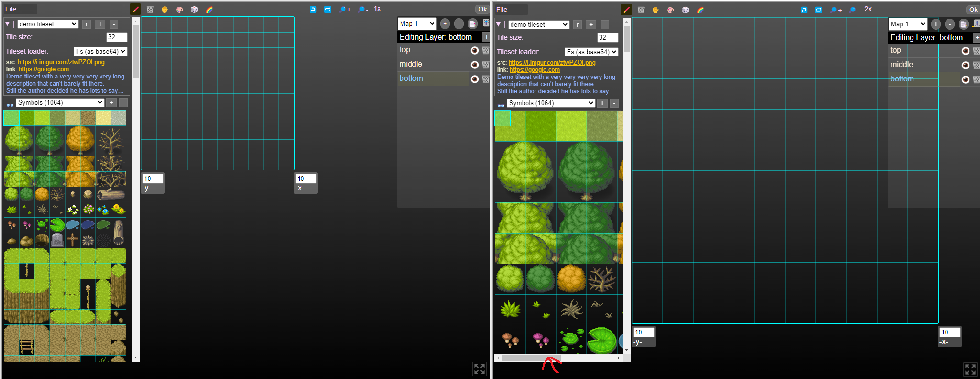980x379 pixels.
Task: Select the trash eraser tool in left editor
Action: click(x=150, y=10)
